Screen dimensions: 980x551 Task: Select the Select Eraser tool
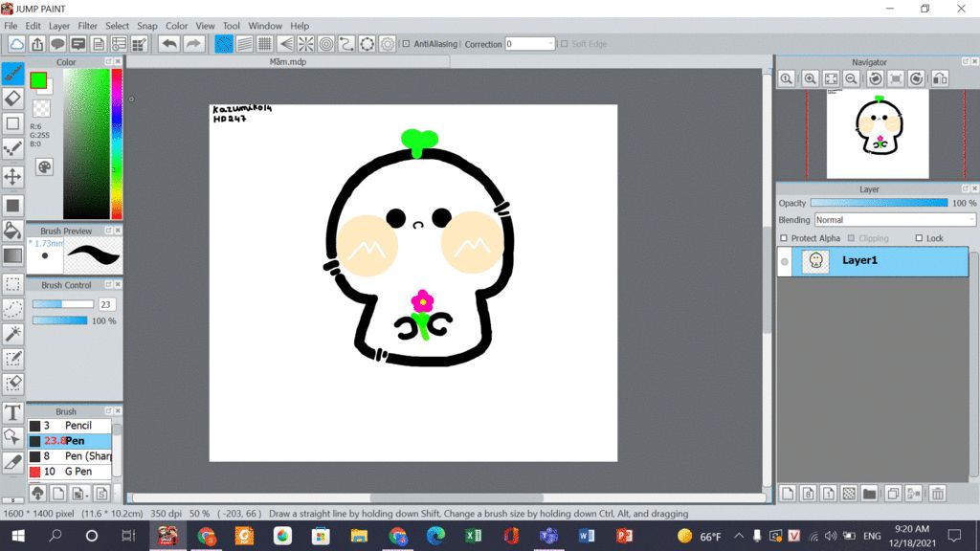(x=12, y=385)
